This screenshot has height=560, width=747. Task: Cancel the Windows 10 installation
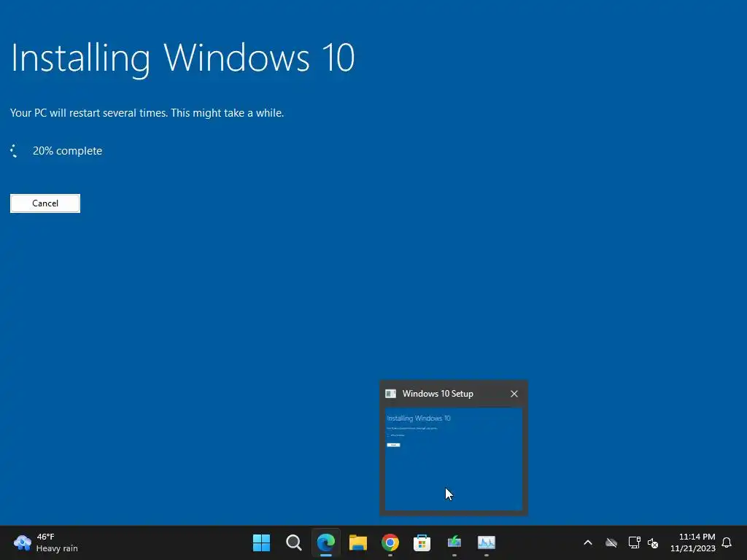[45, 203]
